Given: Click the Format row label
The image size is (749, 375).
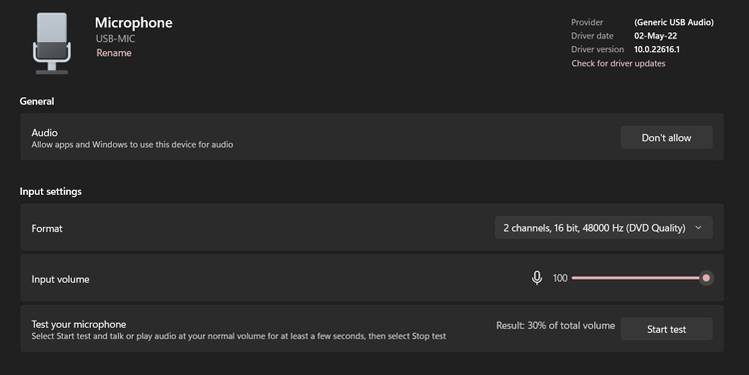Looking at the screenshot, I should [x=47, y=228].
